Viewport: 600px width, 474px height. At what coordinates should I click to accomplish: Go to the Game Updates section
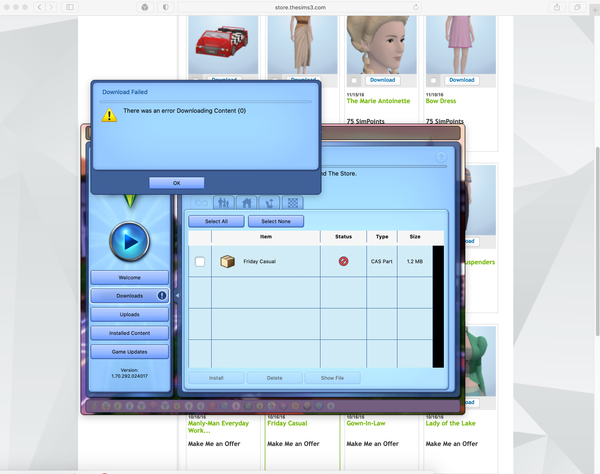[130, 352]
